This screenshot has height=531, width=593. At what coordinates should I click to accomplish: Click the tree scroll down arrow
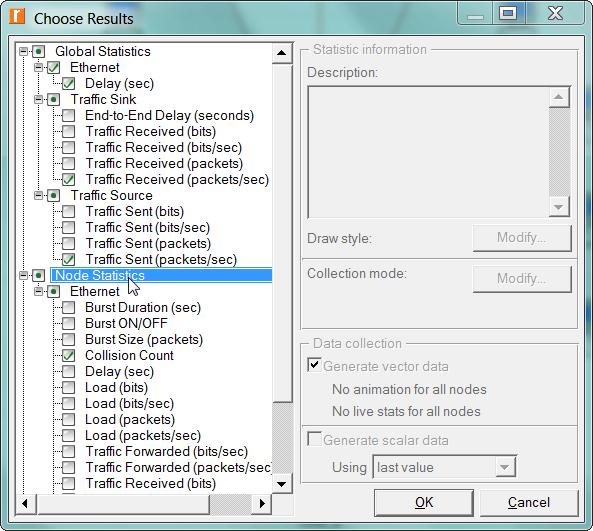(282, 484)
